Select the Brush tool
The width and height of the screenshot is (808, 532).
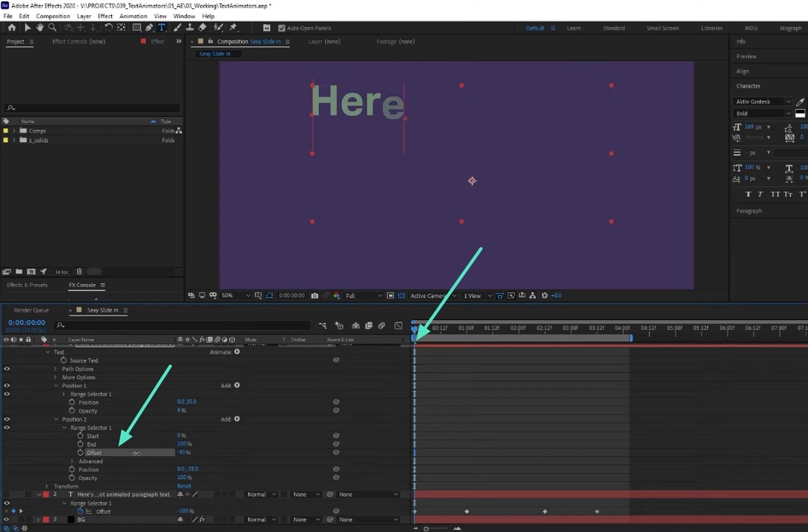pyautogui.click(x=177, y=28)
